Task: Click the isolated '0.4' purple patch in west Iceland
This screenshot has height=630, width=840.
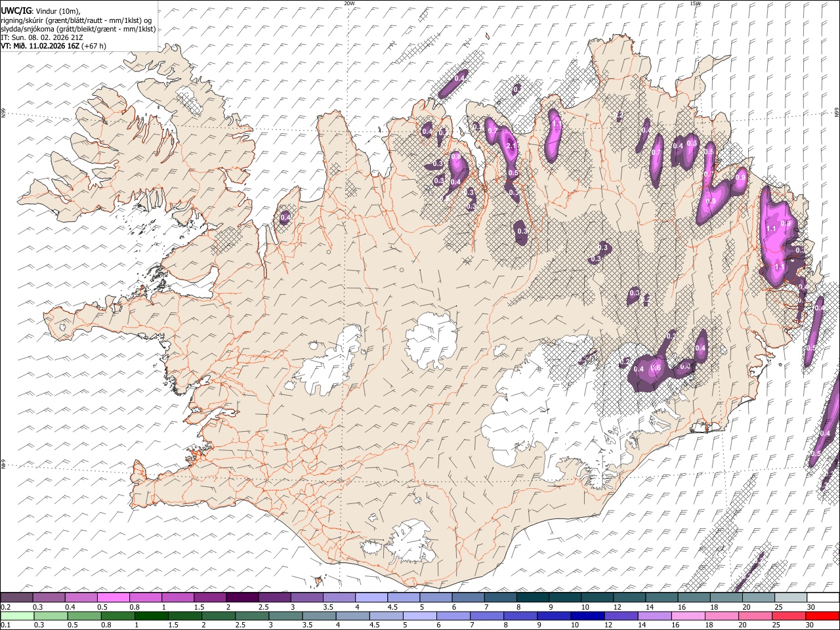Action: [x=285, y=217]
